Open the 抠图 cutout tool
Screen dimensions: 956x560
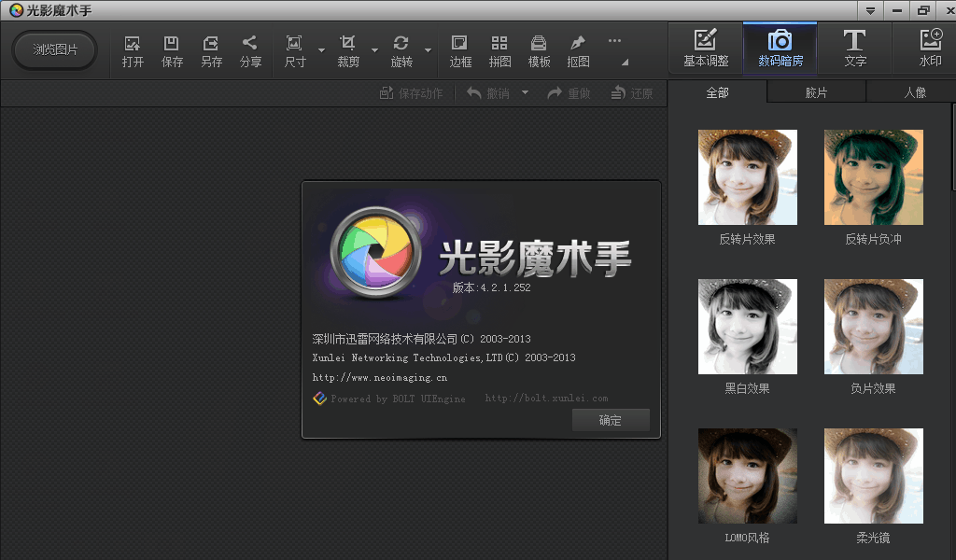(578, 51)
